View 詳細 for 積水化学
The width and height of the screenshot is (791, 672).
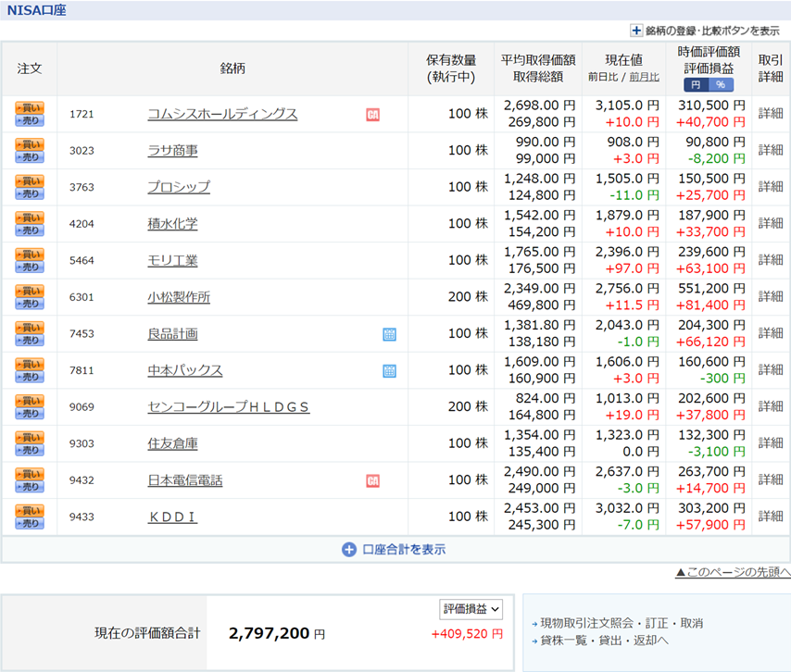[x=771, y=223]
